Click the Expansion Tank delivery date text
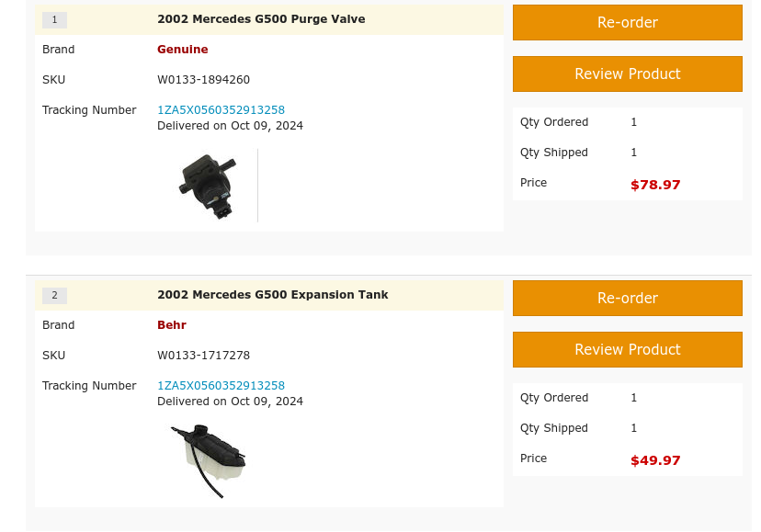761x532 pixels. click(x=230, y=402)
